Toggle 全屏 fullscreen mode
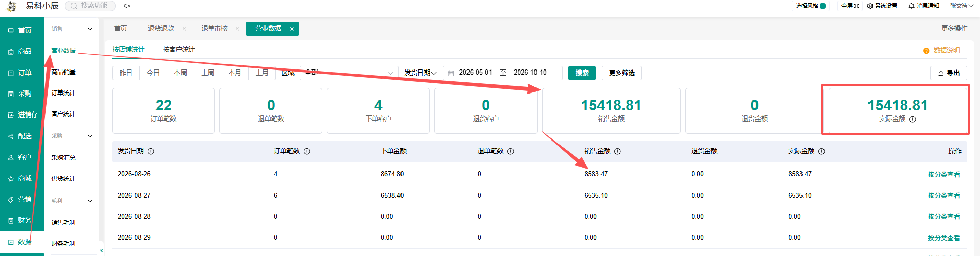 point(850,6)
